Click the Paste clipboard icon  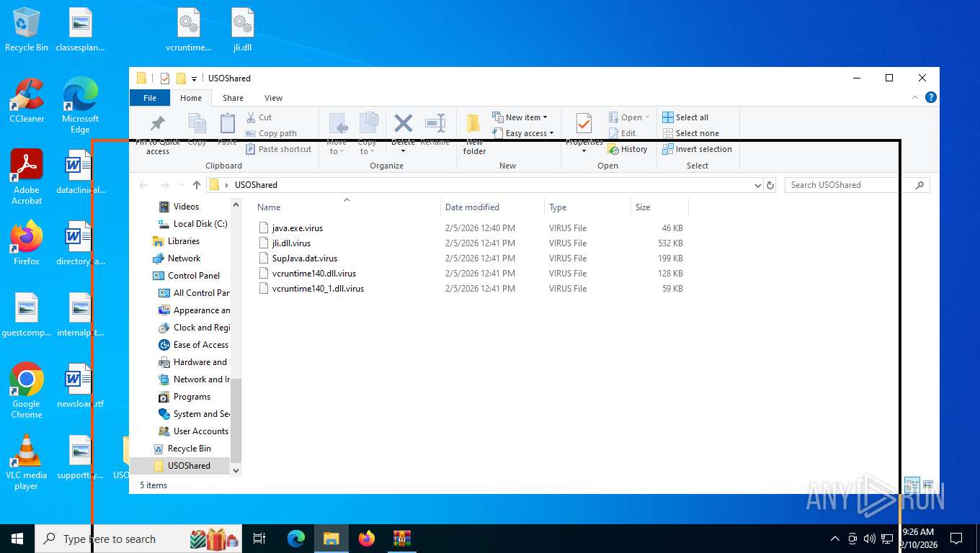(228, 124)
